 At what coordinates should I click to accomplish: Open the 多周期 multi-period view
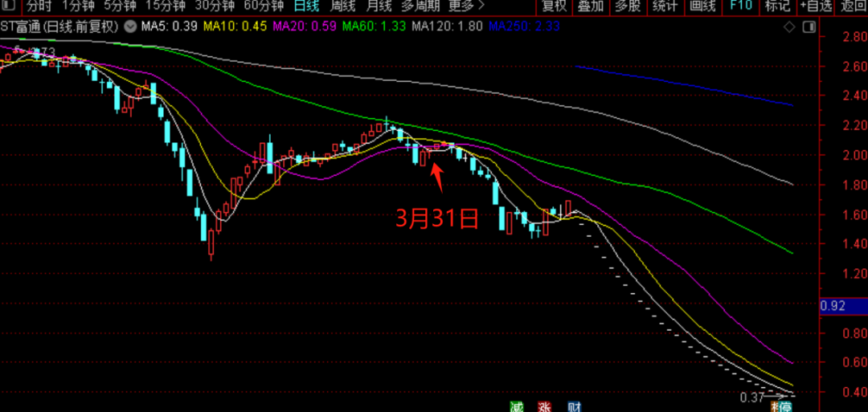point(419,6)
